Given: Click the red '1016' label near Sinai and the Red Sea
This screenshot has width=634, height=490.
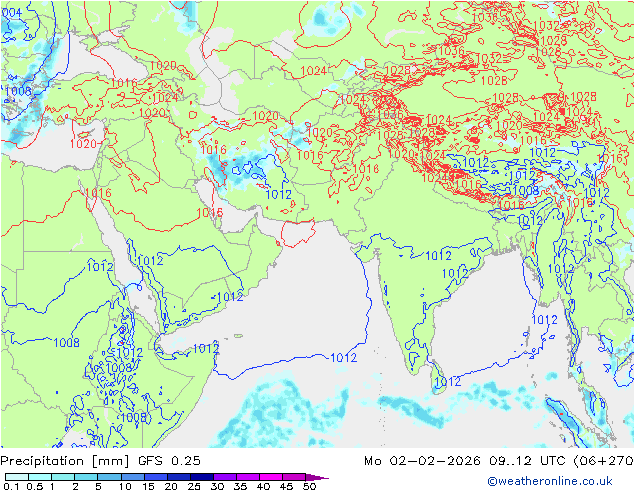Looking at the screenshot, I should point(98,192).
